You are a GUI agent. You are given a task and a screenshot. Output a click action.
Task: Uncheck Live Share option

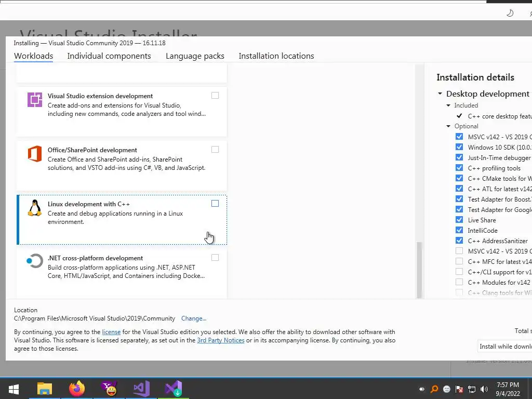[x=459, y=220]
